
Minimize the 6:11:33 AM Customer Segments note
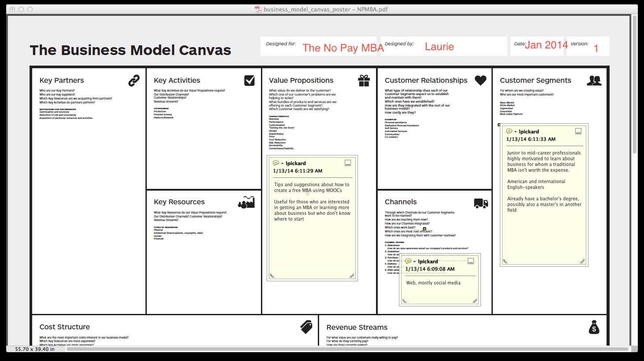point(578,131)
